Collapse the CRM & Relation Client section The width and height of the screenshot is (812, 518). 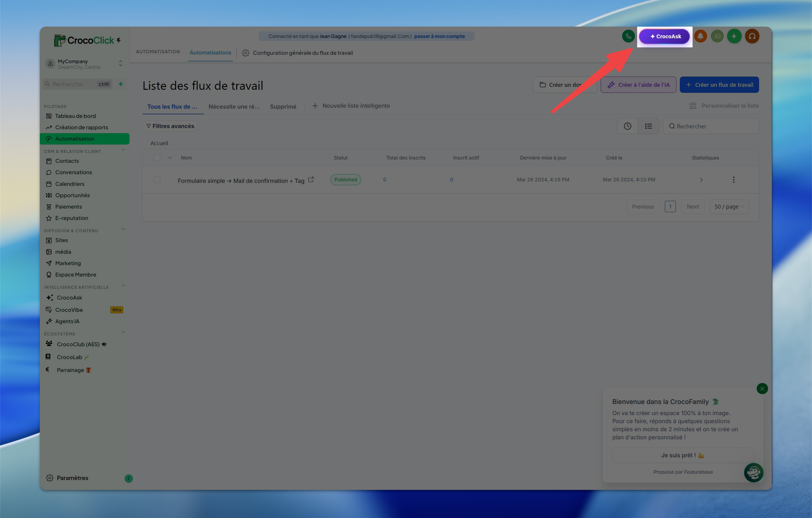click(124, 150)
